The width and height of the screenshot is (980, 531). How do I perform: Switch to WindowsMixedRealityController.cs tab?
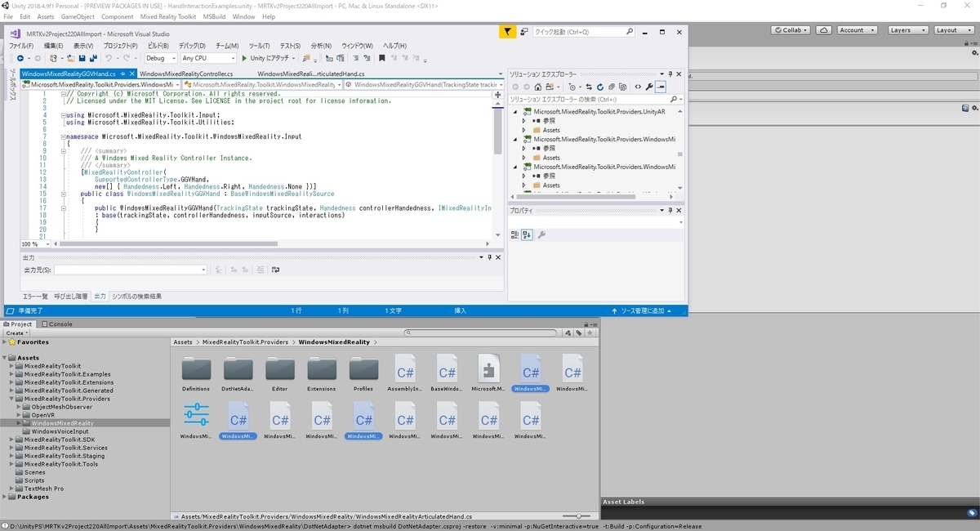coord(186,74)
